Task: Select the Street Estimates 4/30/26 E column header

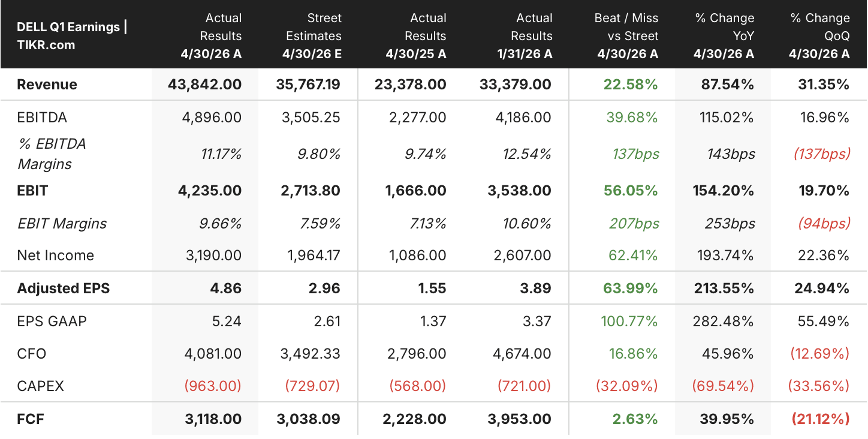Action: (312, 35)
